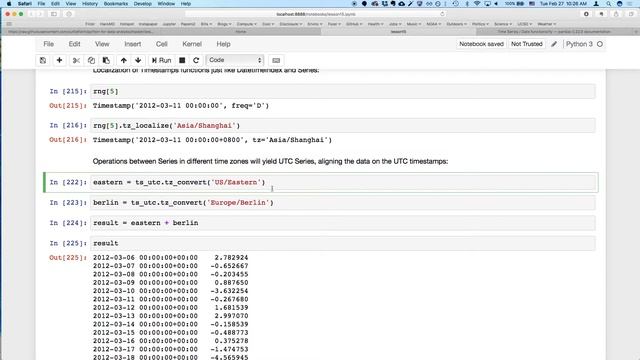Click the Timestamp 'Asia/Shanghai' output text
The width and height of the screenshot is (640, 360).
pyautogui.click(x=212, y=140)
